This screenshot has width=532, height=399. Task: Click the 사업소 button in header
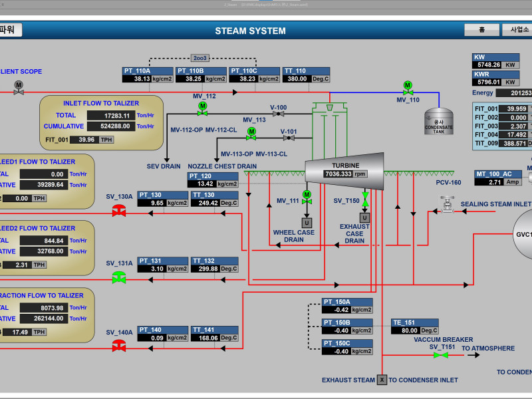click(x=517, y=30)
